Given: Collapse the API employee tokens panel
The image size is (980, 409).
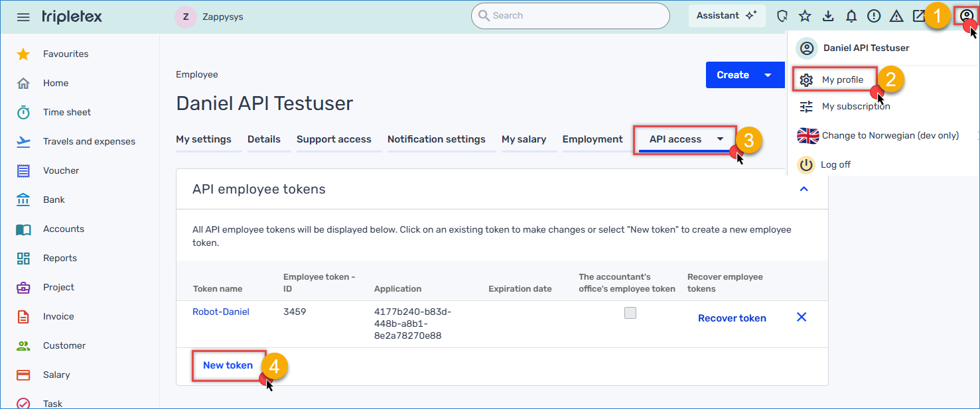Looking at the screenshot, I should coord(804,190).
